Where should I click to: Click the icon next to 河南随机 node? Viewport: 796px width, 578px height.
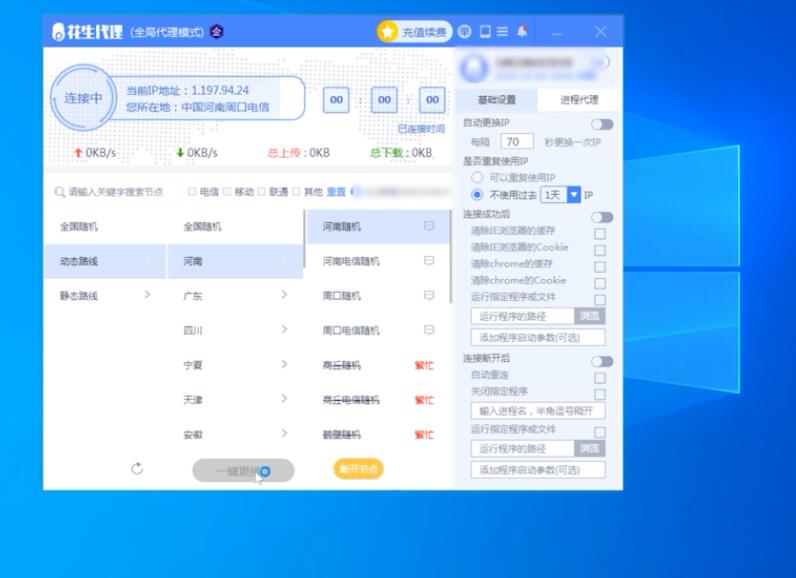pyautogui.click(x=429, y=226)
